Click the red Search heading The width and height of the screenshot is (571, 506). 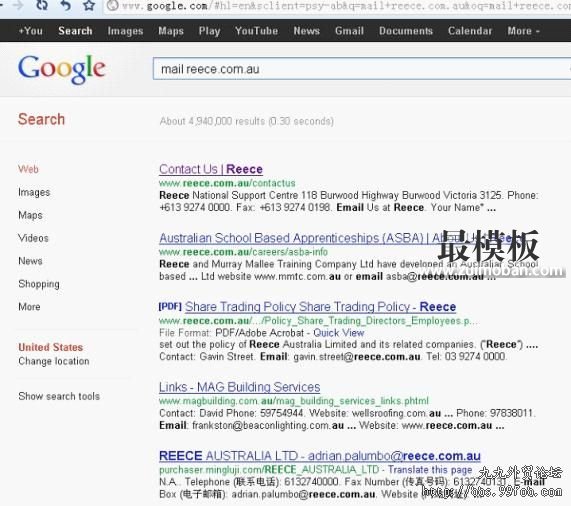[42, 119]
